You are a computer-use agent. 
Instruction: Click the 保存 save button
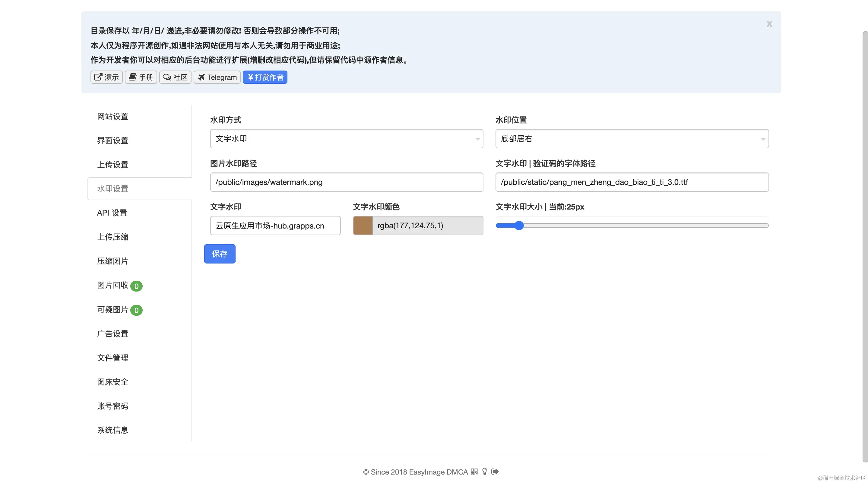[220, 254]
